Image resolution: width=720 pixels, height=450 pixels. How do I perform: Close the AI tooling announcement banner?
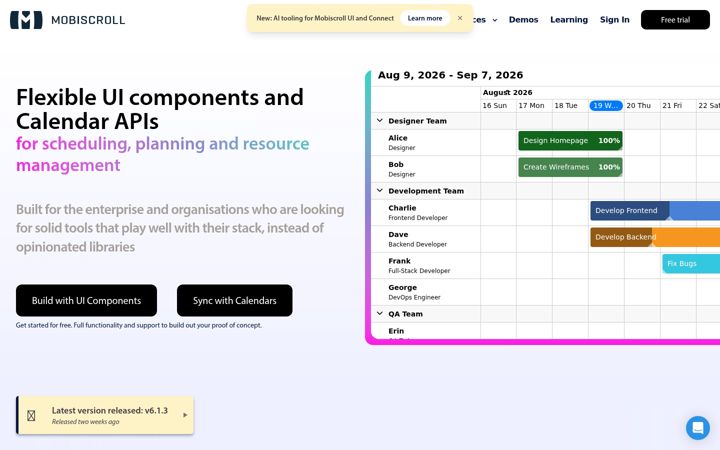460,18
